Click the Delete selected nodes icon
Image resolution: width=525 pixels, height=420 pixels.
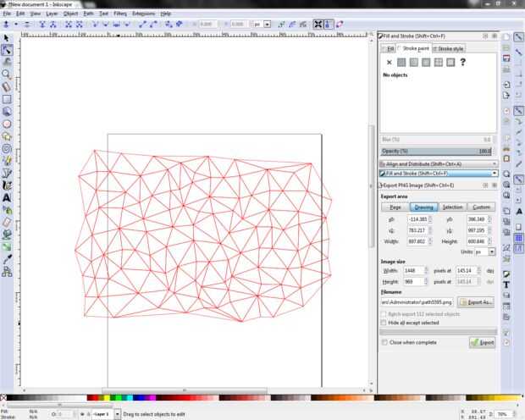point(27,24)
